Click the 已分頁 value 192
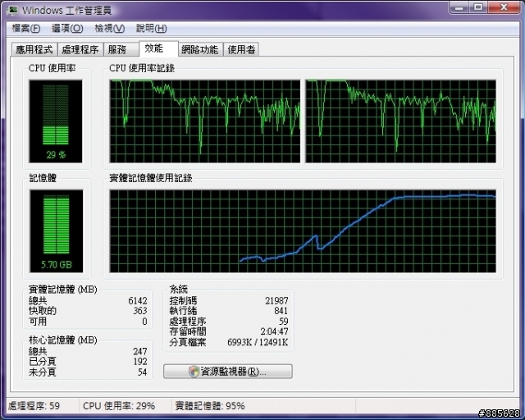Viewport: 525px width, 420px height. click(x=140, y=362)
